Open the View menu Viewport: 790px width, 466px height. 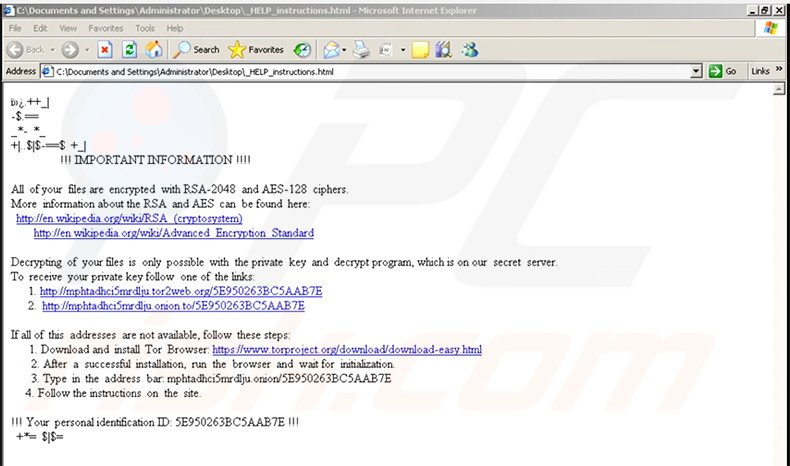point(68,28)
